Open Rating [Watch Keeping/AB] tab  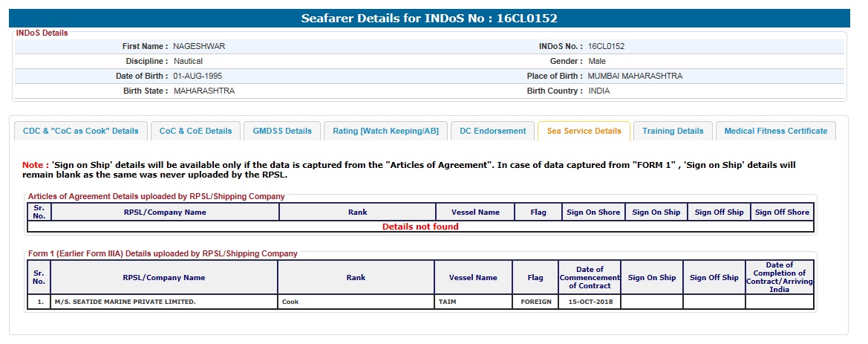click(385, 131)
